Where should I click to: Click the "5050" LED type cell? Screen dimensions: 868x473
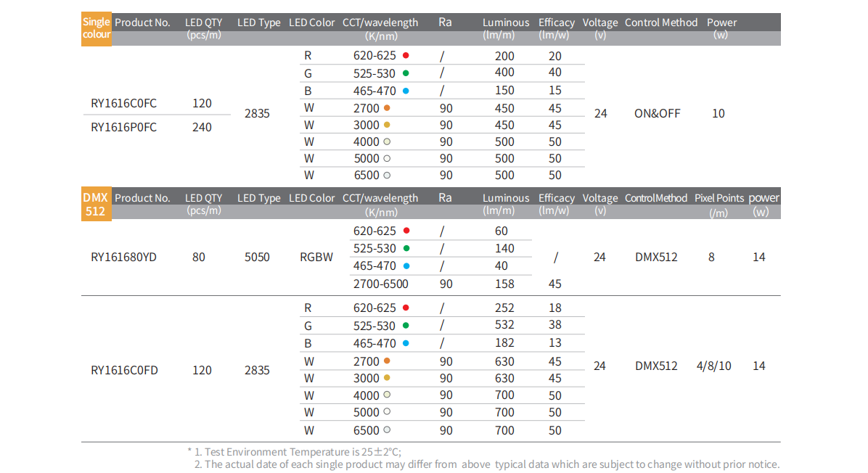click(257, 257)
